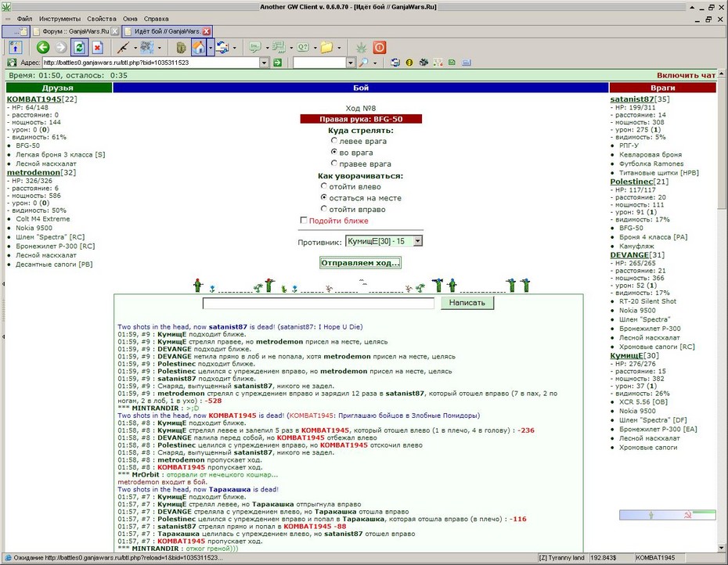The image size is (728, 565).
Task: Click the green go arrow beside address
Action: tap(278, 63)
